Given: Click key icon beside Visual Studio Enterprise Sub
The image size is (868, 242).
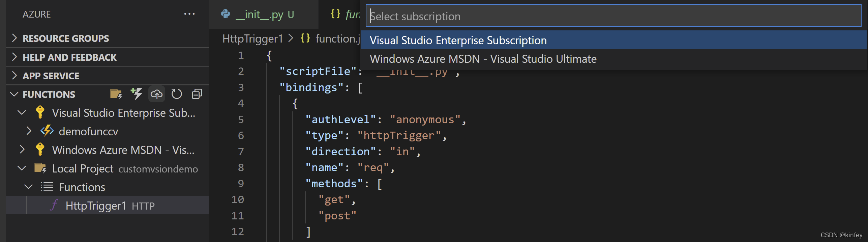Looking at the screenshot, I should pyautogui.click(x=40, y=112).
